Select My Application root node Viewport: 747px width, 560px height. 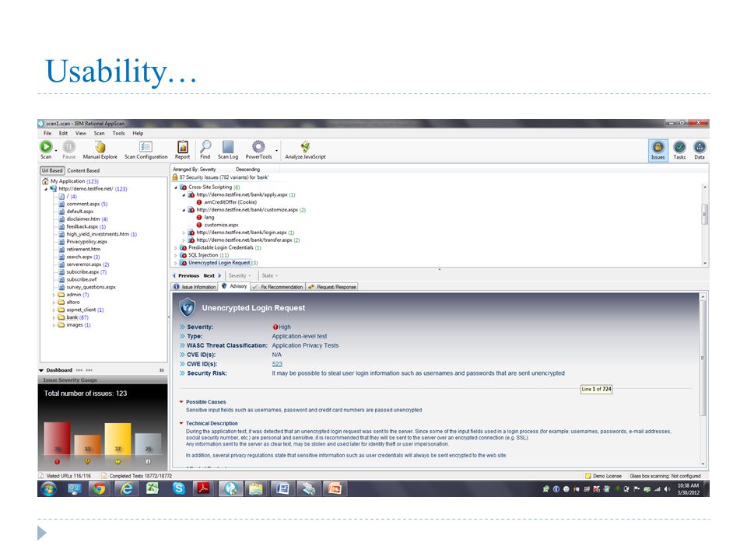click(71, 181)
